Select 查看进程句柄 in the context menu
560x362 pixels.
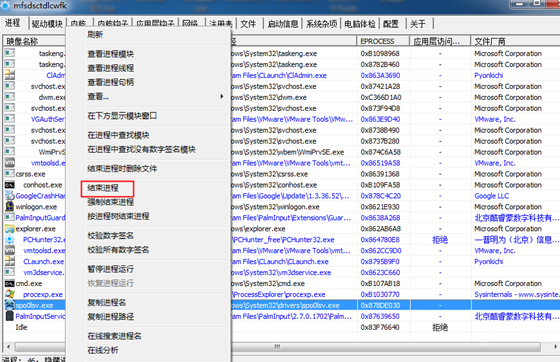pyautogui.click(x=111, y=82)
